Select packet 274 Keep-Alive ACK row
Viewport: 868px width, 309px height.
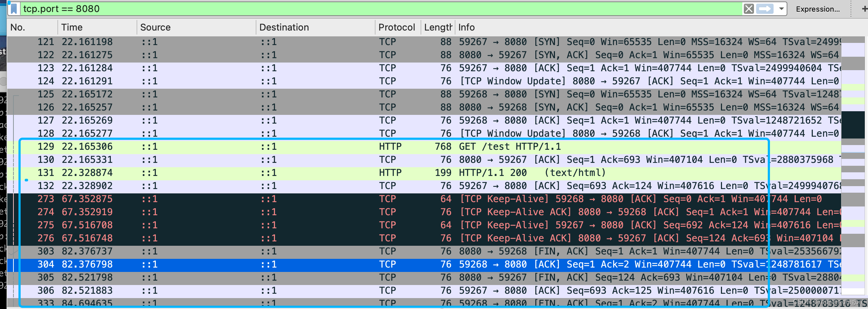[424, 212]
